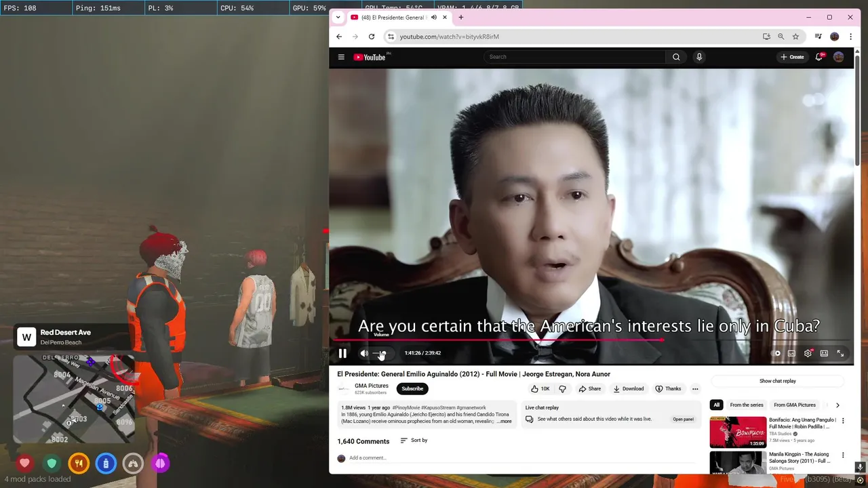The height and width of the screenshot is (488, 868).
Task: View site information icon in address bar
Action: pos(390,37)
